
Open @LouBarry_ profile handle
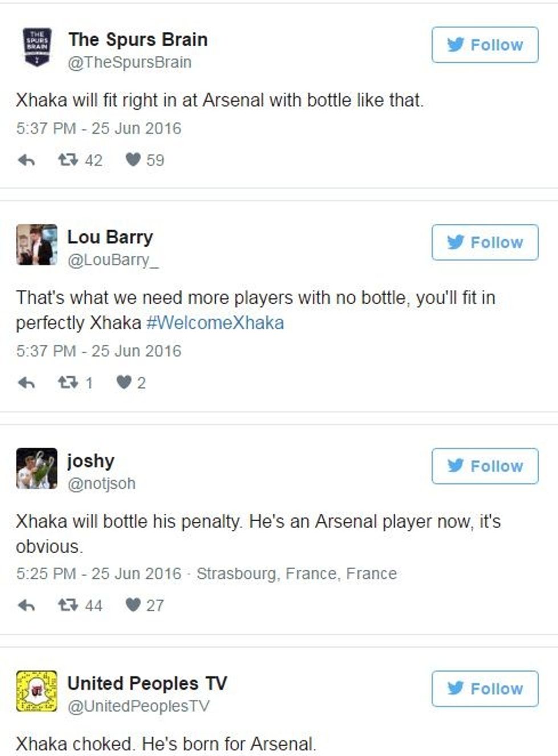113,260
